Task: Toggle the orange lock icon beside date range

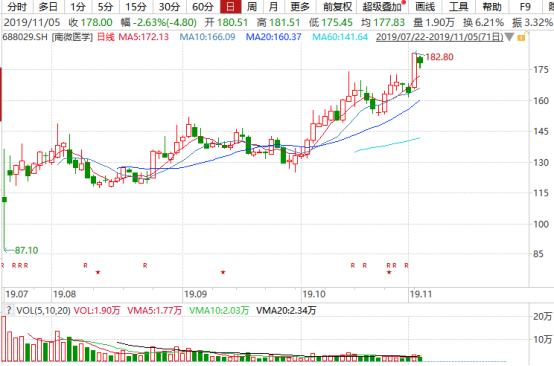Action: (522, 37)
